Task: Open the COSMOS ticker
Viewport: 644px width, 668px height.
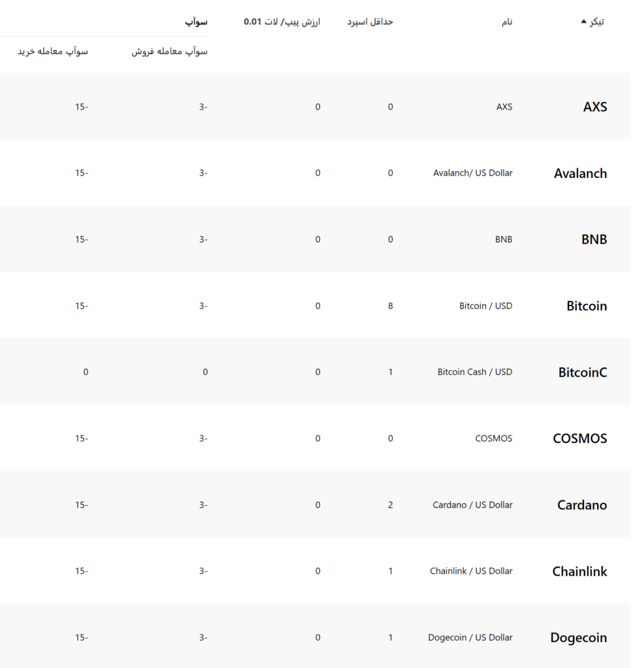Action: (579, 438)
